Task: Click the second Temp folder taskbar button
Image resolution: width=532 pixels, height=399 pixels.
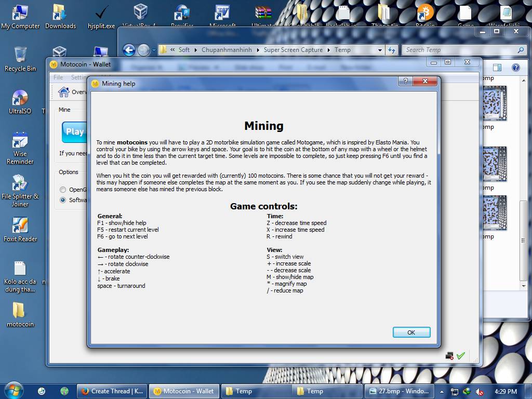Action: (327, 391)
